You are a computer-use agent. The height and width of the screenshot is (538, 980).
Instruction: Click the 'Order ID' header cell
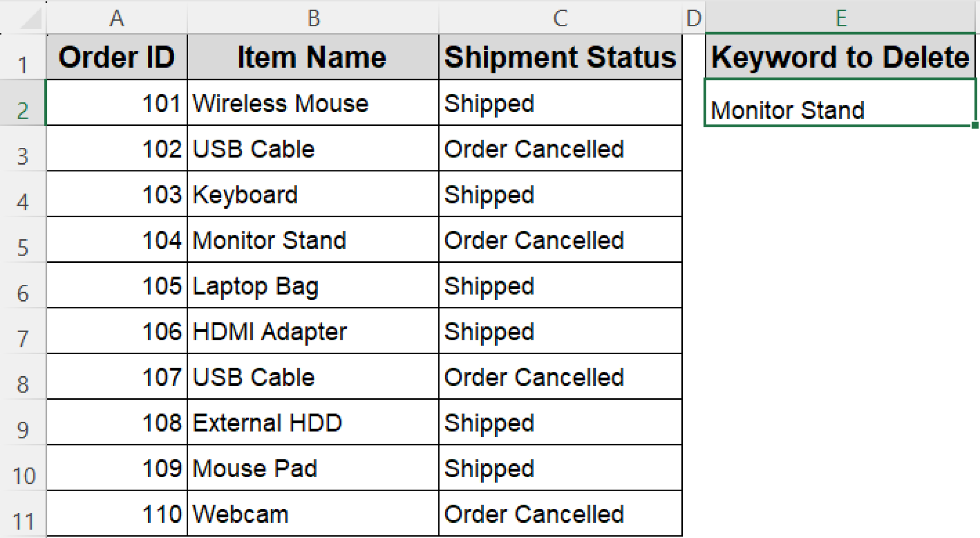point(117,57)
